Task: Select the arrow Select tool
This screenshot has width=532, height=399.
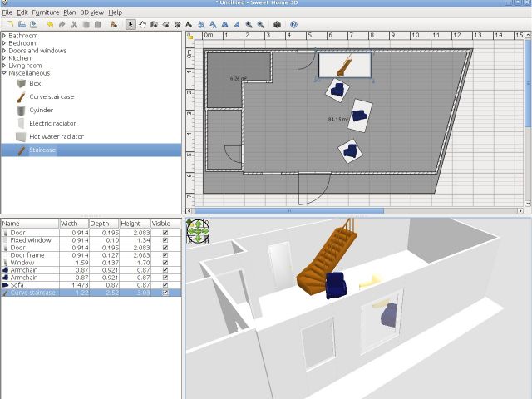Action: [130, 24]
